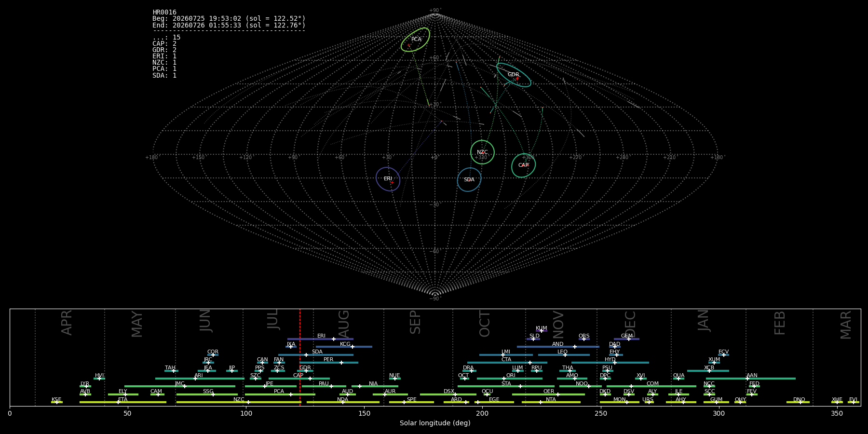Select the CAP radiant circle
The image size is (868, 434).
pyautogui.click(x=523, y=165)
